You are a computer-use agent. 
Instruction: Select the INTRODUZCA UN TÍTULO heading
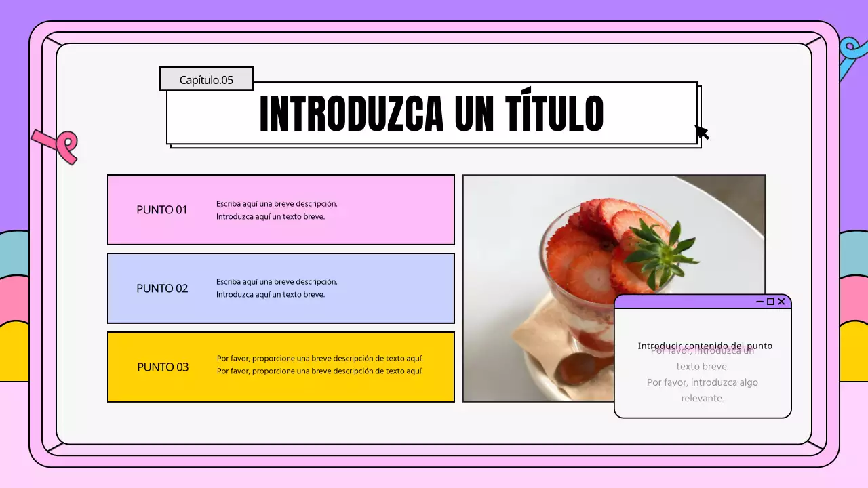click(431, 112)
